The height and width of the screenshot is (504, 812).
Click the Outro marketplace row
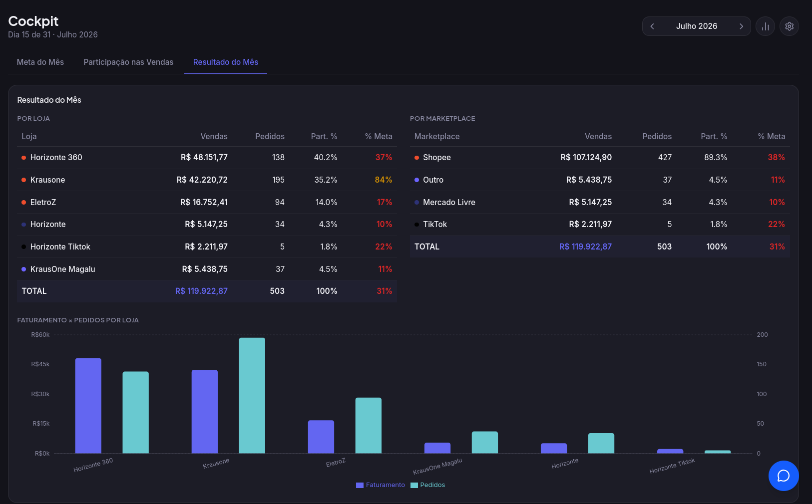(x=600, y=180)
